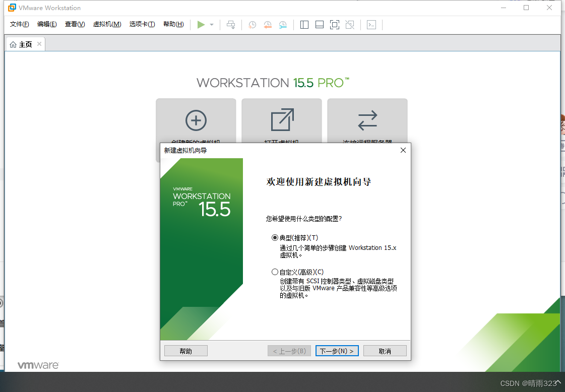The image size is (565, 392).
Task: Open the console view toolbar icon
Action: click(x=371, y=25)
